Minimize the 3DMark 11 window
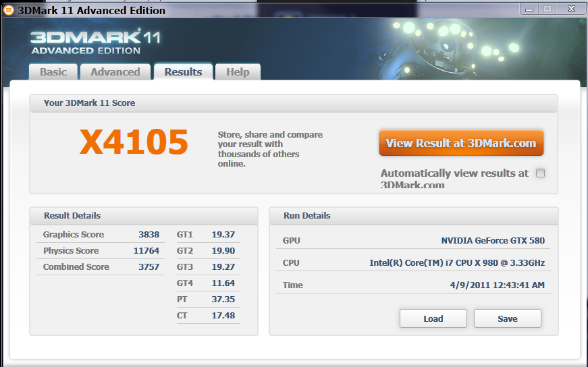Viewport: 588px width, 367px height. tap(529, 9)
